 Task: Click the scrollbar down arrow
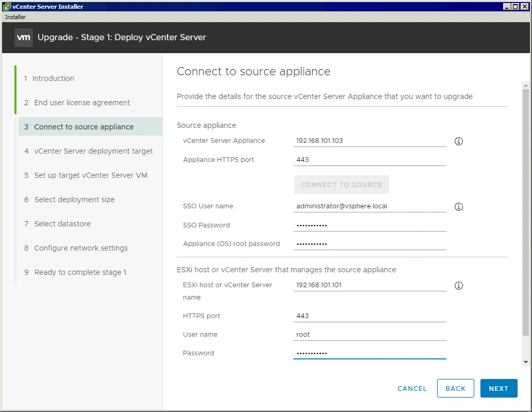tap(525, 362)
